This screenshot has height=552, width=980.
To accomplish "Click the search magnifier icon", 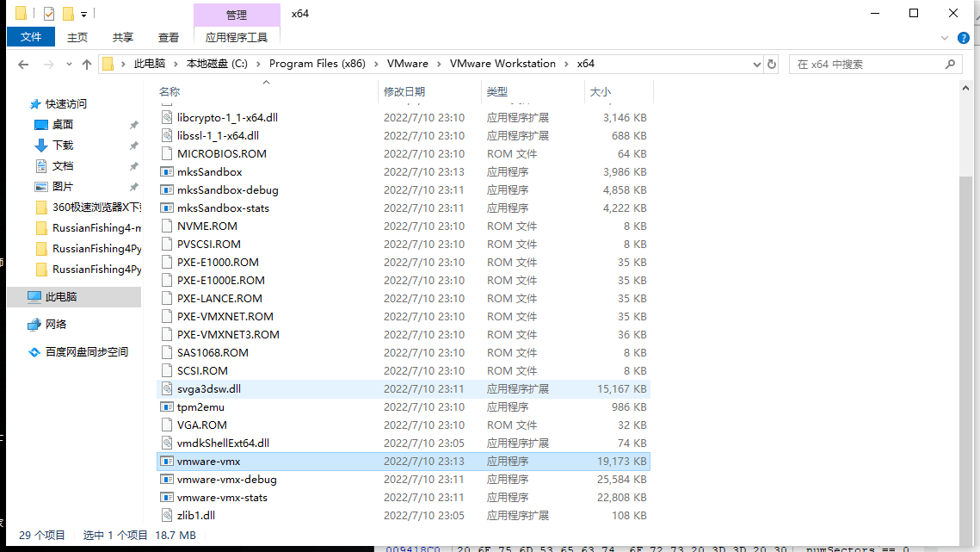I will coord(950,64).
